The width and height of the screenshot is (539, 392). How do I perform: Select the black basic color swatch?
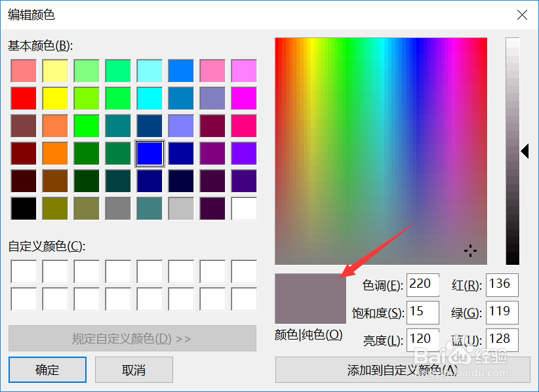(24, 208)
